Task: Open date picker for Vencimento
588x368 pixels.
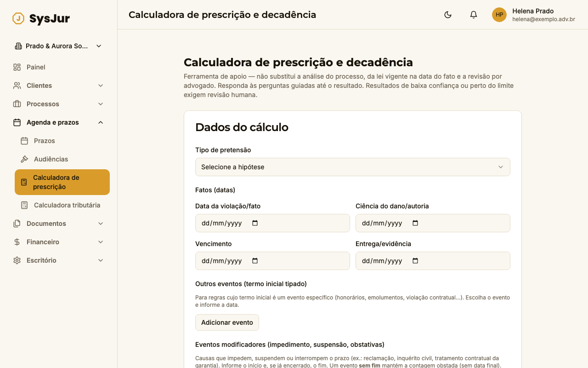Action: (255, 261)
